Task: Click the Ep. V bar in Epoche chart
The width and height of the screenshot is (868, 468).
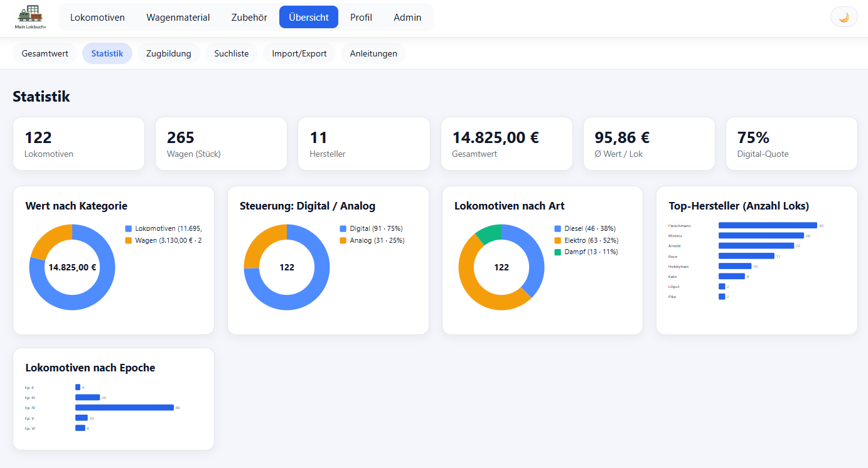Action: [x=82, y=418]
